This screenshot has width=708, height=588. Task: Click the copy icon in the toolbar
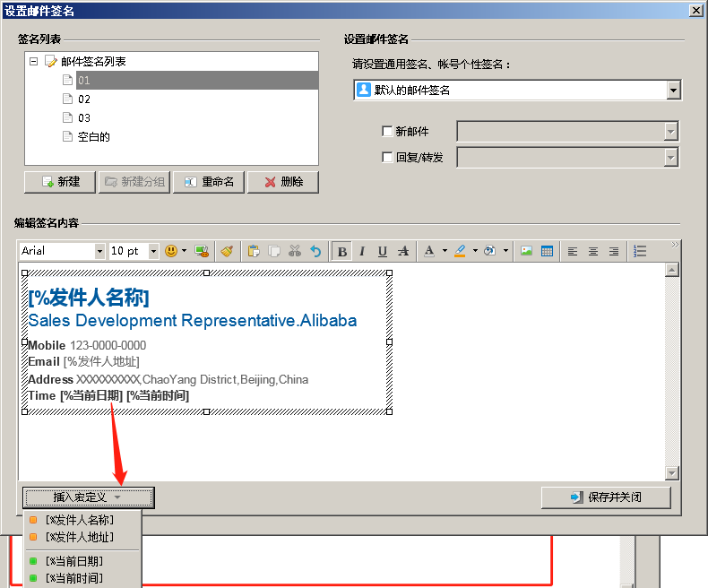274,251
